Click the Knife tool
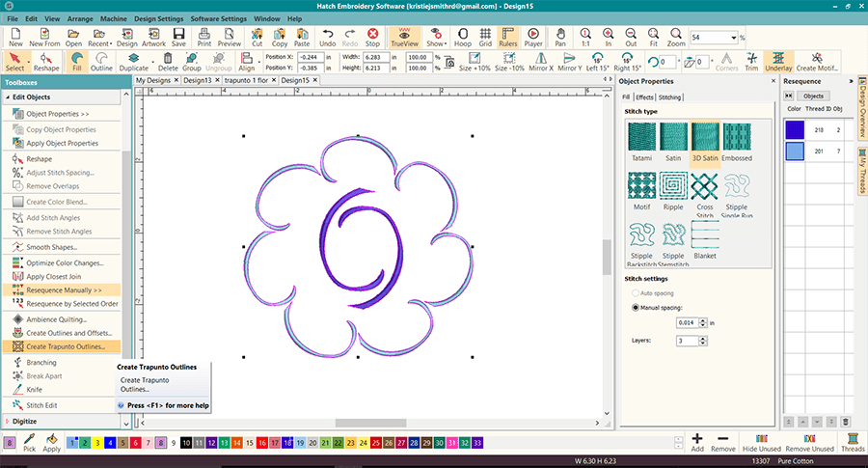The height and width of the screenshot is (468, 868). pyautogui.click(x=34, y=389)
